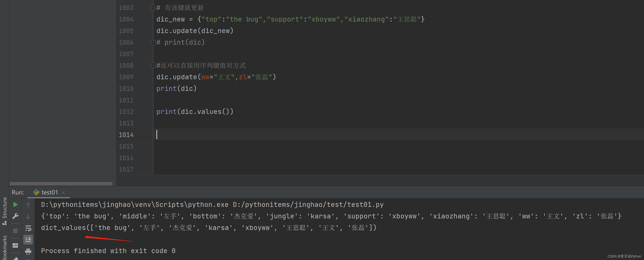Click the print(dic.values()) statement

click(195, 111)
